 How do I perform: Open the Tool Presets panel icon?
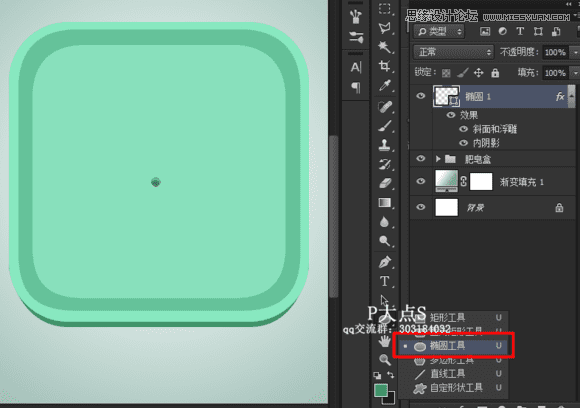click(x=356, y=37)
